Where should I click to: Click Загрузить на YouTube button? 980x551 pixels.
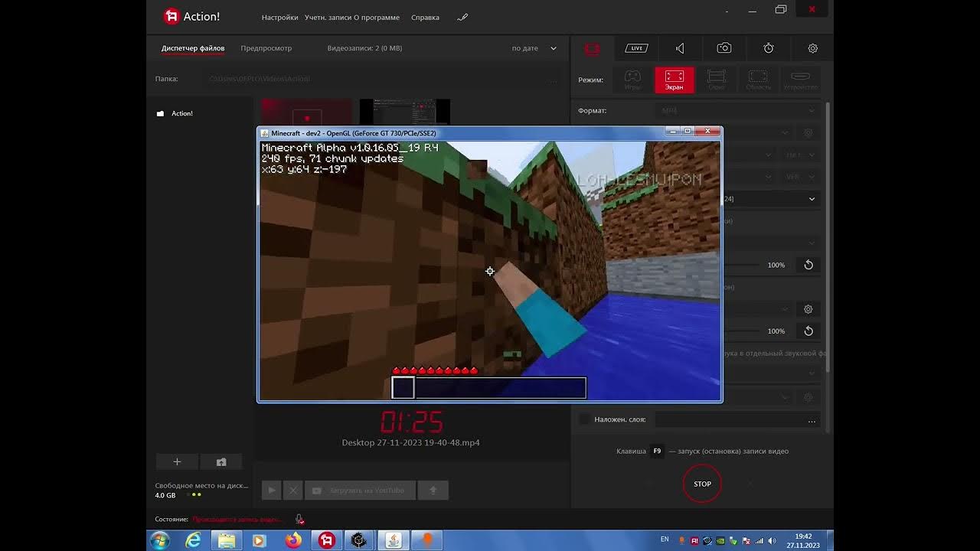coord(360,491)
